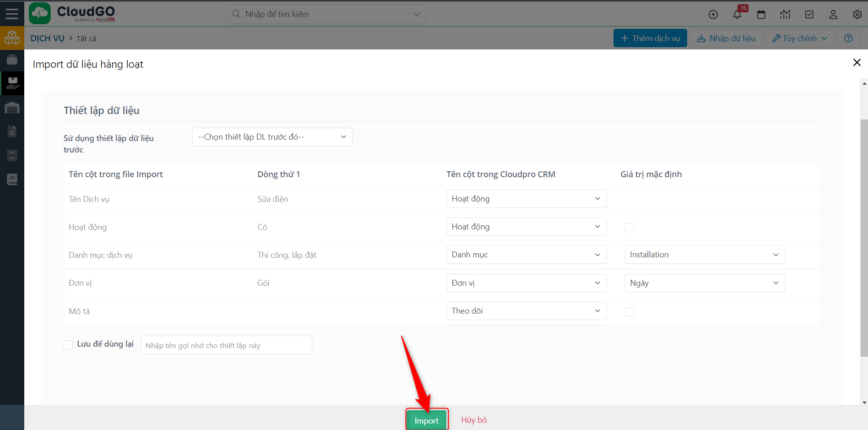Image resolution: width=868 pixels, height=430 pixels.
Task: Open the user profile icon
Action: (x=833, y=15)
